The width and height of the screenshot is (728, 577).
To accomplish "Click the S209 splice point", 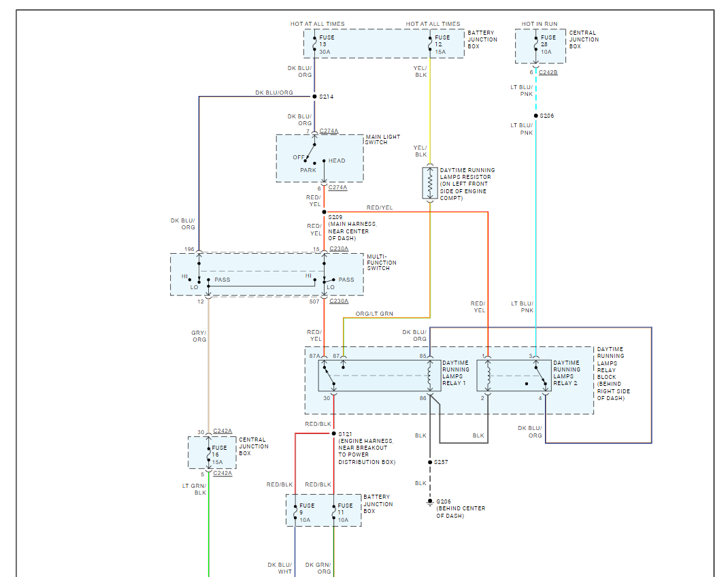I will (x=324, y=212).
